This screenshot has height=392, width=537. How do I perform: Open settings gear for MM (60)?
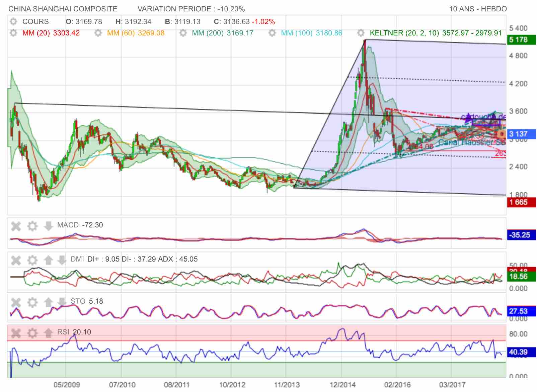click(98, 33)
